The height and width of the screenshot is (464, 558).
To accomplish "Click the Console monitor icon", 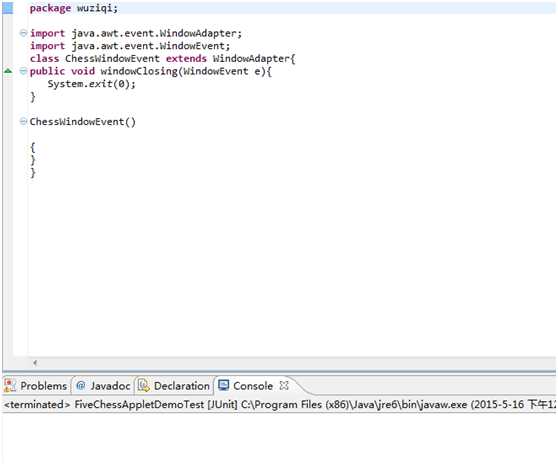I will pyautogui.click(x=223, y=385).
